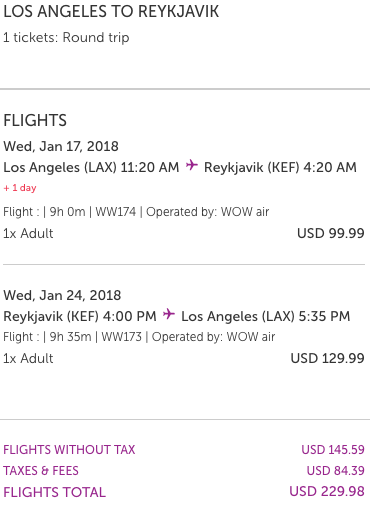Click the FLIGHTS TOTAL label
370x505 pixels.
click(x=54, y=492)
